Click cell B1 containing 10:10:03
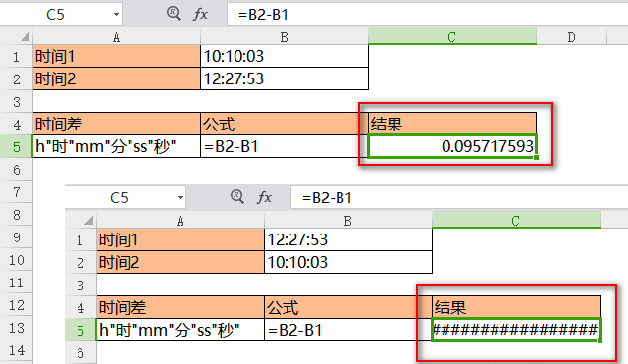Viewport: 628px width, 364px height. coord(285,56)
